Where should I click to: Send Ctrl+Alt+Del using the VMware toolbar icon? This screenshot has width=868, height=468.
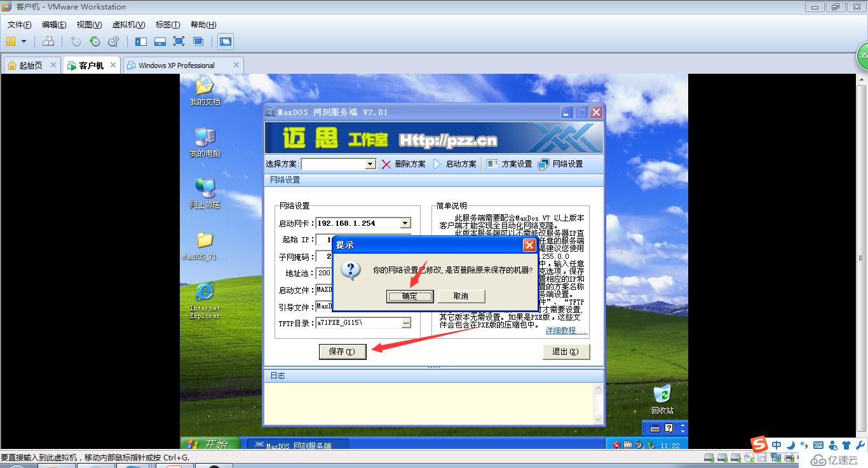[x=48, y=41]
